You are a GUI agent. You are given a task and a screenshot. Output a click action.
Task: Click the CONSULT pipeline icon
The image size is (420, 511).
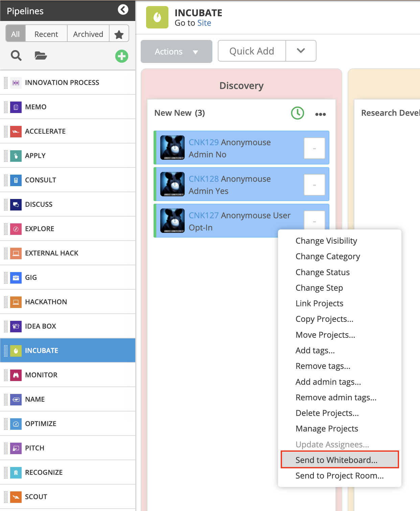16,180
